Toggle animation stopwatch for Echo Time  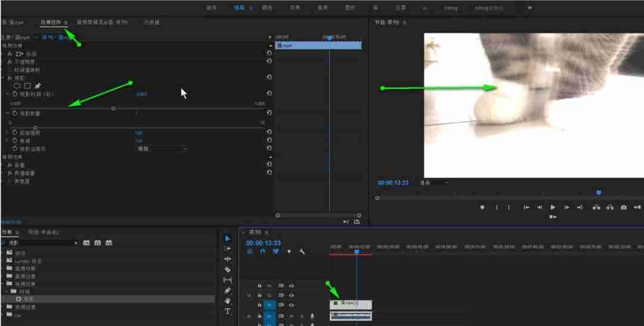(15, 94)
